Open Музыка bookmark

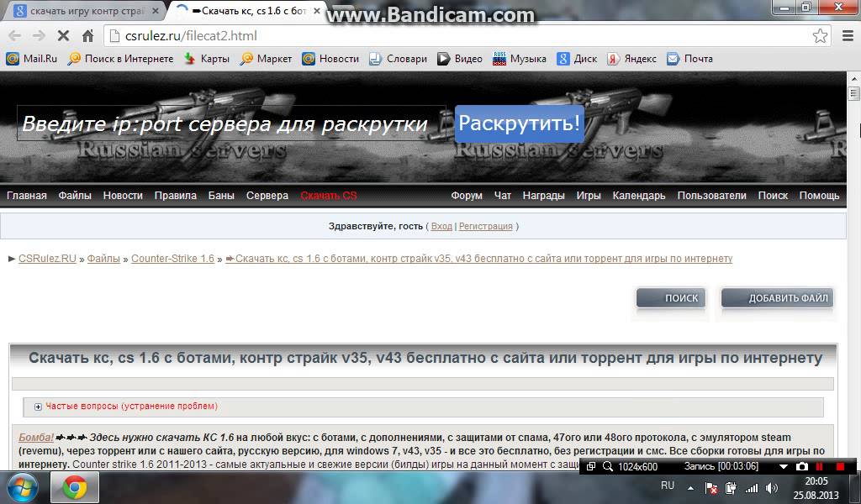pyautogui.click(x=520, y=59)
